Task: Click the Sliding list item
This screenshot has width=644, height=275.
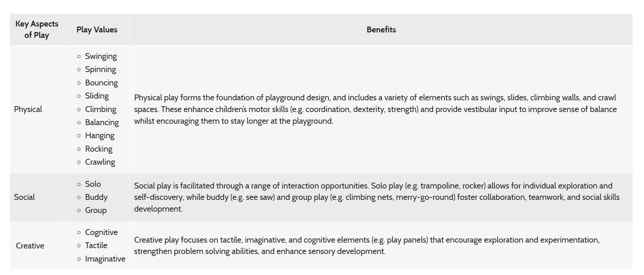Action: click(97, 96)
